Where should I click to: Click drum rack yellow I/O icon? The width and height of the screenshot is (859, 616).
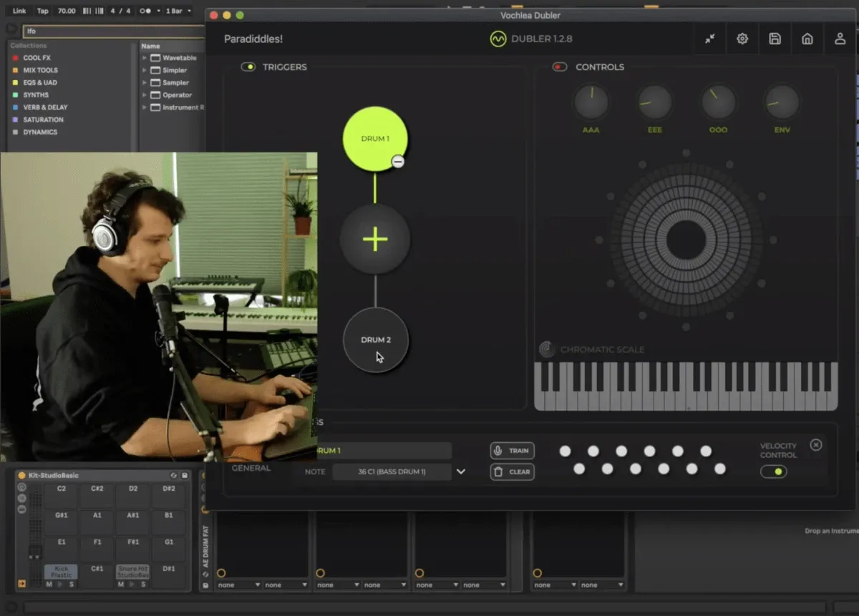tap(21, 583)
